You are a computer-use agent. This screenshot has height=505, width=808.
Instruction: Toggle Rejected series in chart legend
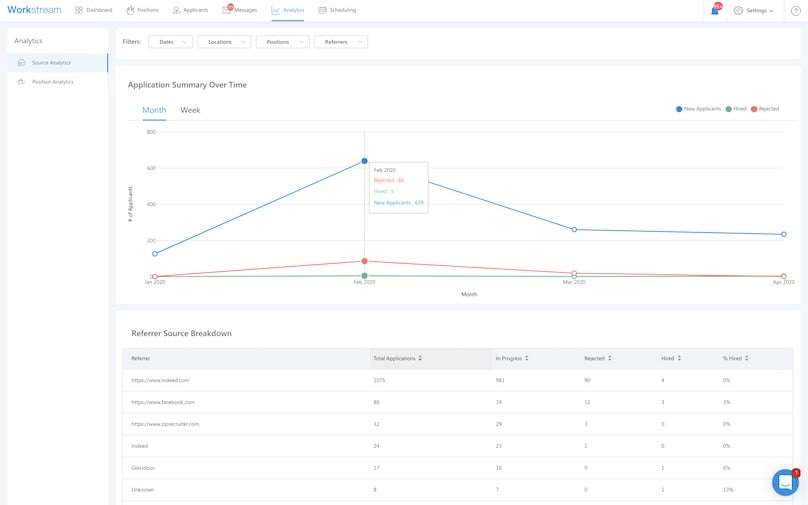tap(765, 109)
